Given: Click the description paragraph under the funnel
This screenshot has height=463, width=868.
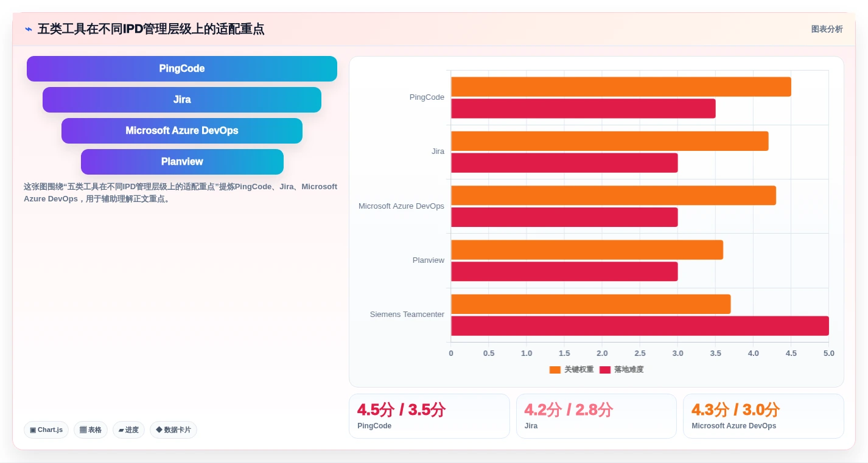Looking at the screenshot, I should point(180,193).
